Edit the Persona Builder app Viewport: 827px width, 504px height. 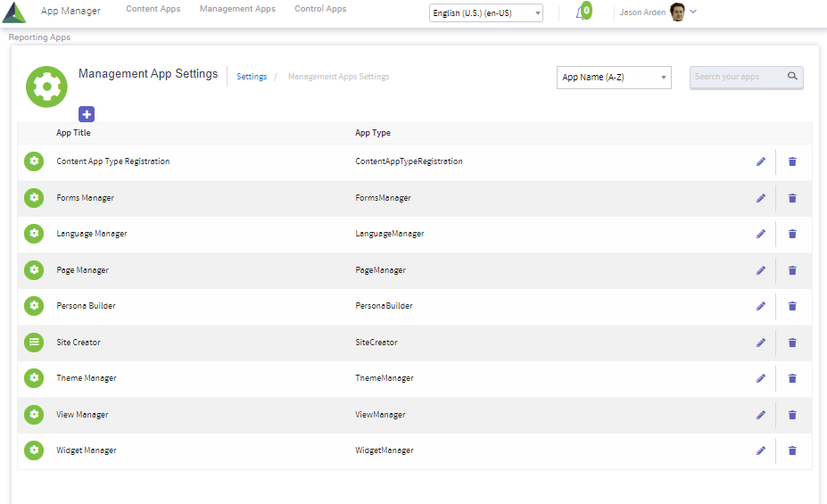click(x=761, y=306)
